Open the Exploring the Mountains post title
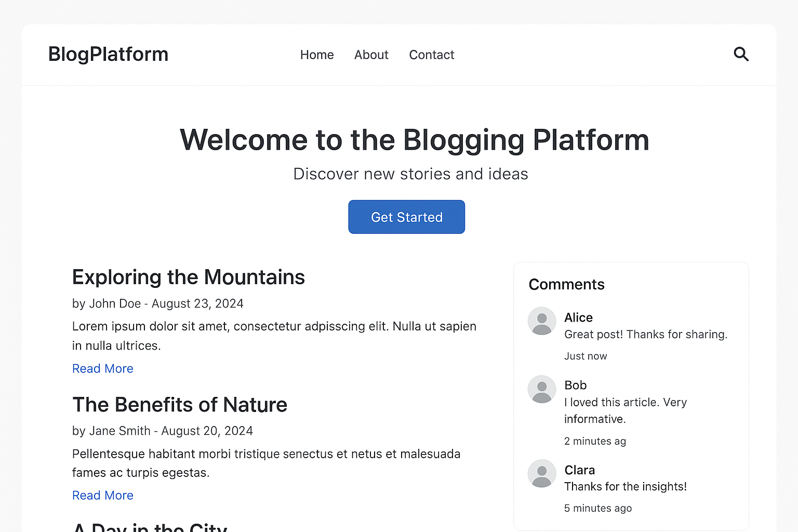 coord(188,277)
